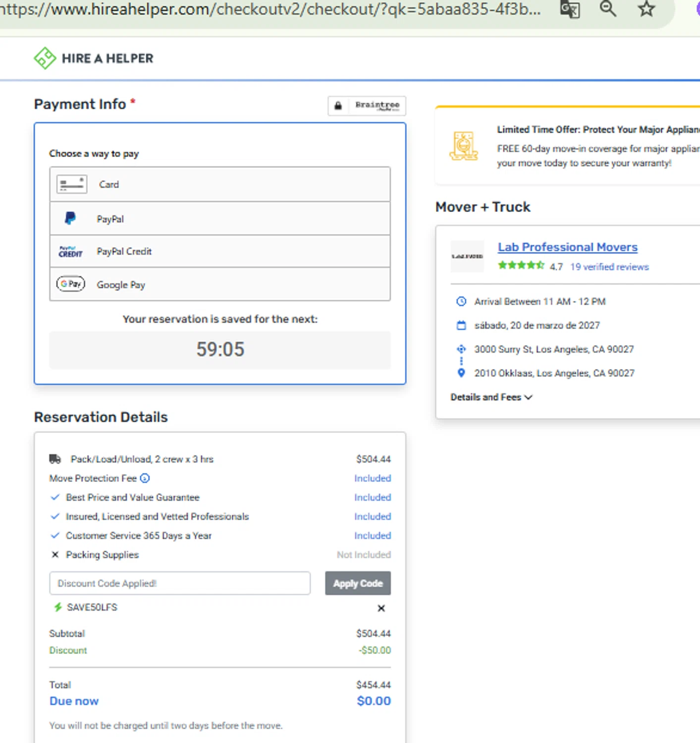Click the zoom magnifier icon in address bar
700x743 pixels.
point(608,8)
